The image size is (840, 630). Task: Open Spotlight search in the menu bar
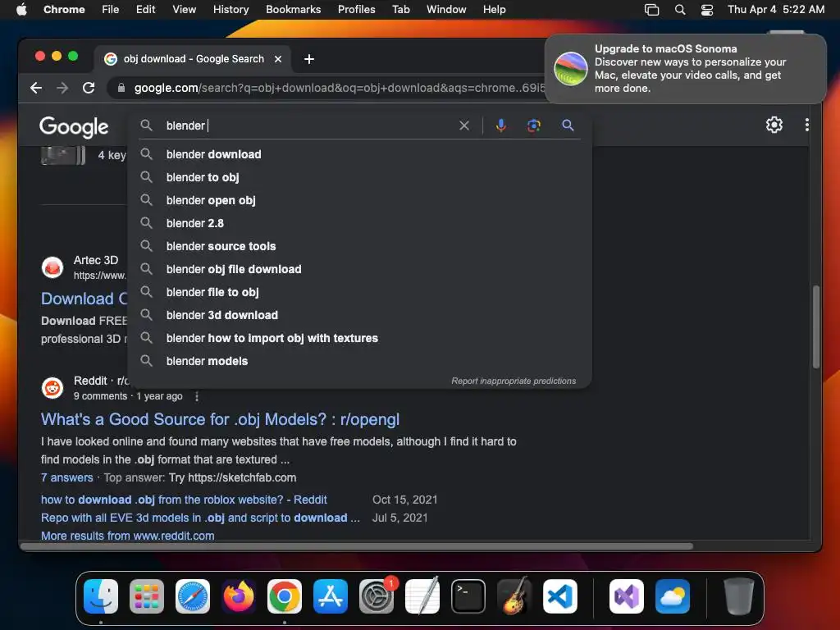680,10
